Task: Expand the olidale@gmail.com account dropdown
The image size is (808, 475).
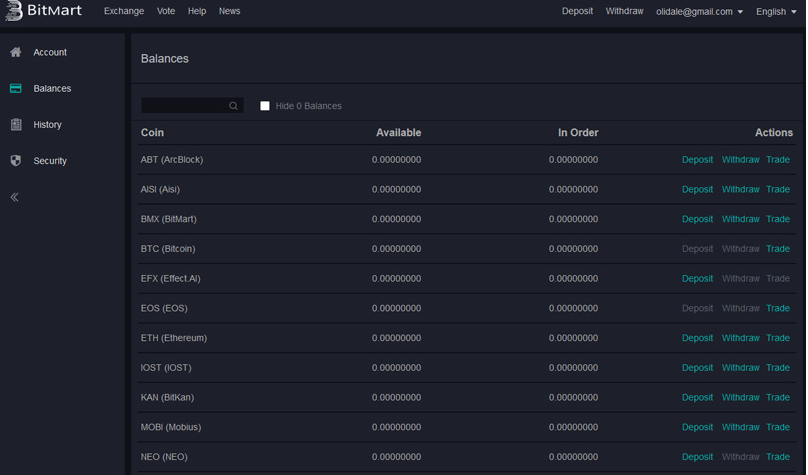Action: 699,11
